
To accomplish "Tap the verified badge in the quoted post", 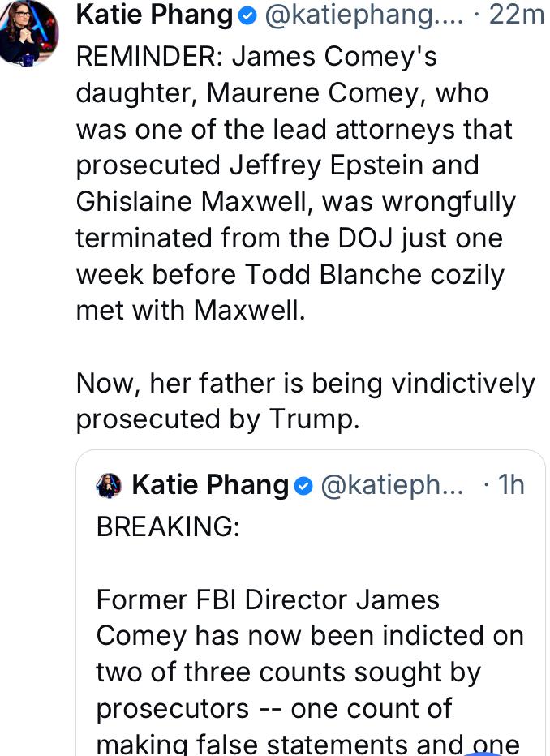I will [x=303, y=486].
